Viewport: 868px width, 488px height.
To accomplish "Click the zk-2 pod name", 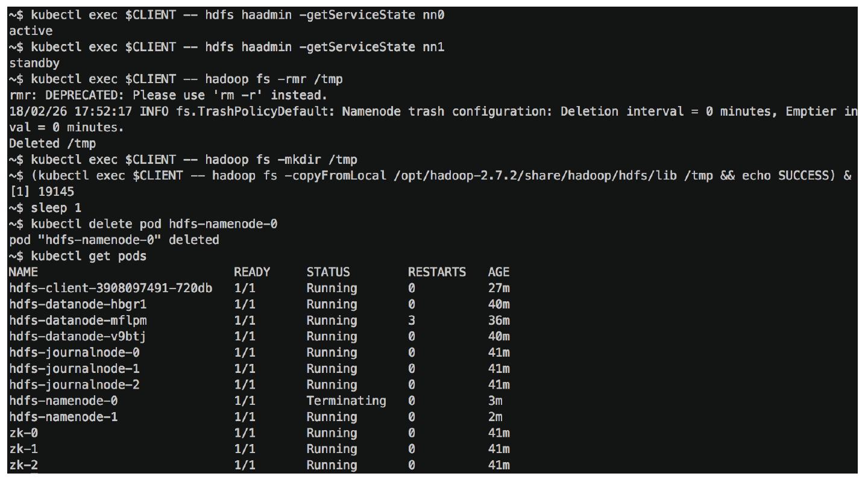I will tap(24, 465).
